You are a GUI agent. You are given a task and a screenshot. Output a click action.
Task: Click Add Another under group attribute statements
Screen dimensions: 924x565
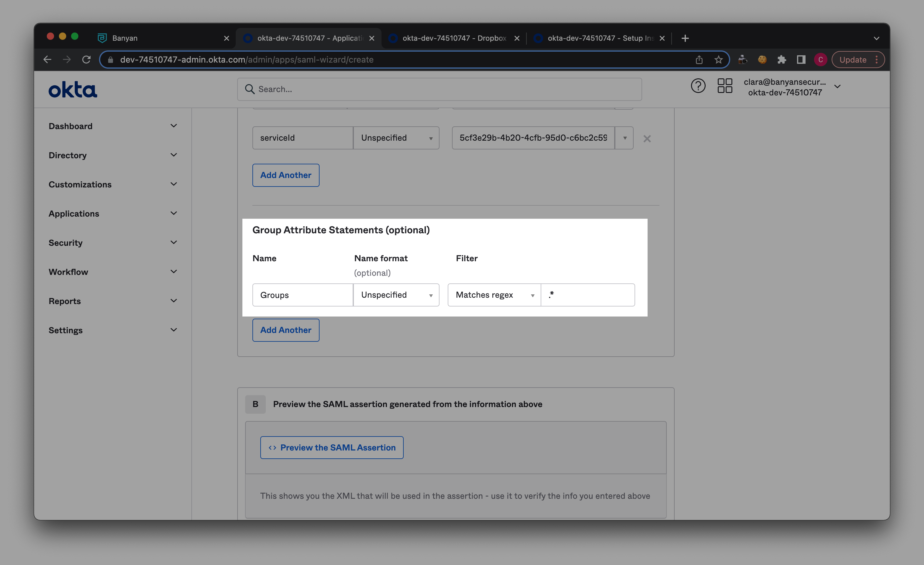286,330
